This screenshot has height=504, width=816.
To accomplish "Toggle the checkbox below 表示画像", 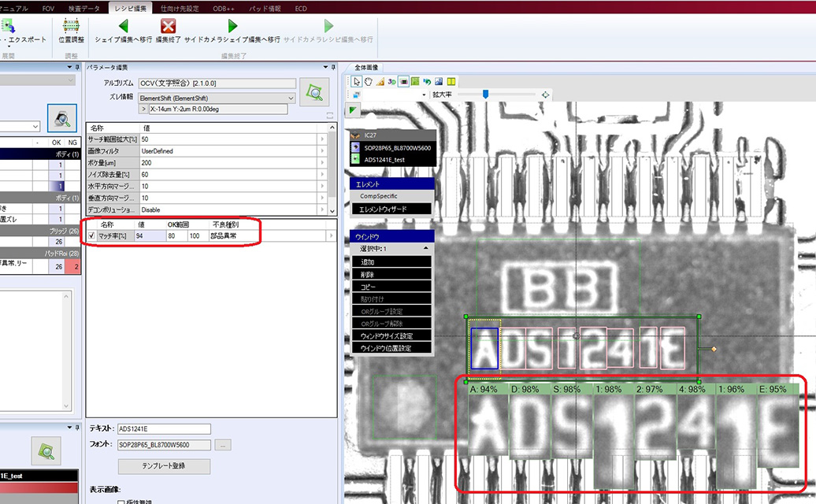I will [x=121, y=502].
